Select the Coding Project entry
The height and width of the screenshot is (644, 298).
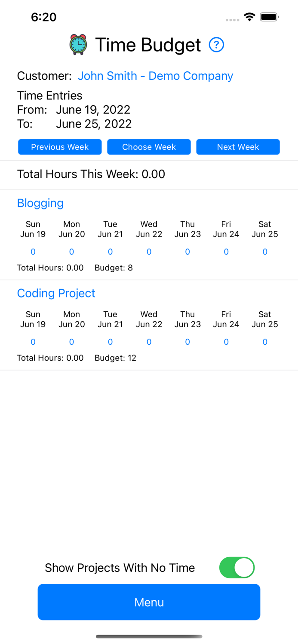click(56, 293)
